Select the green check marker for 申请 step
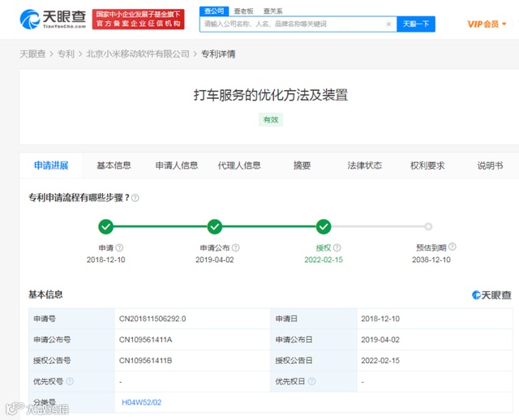This screenshot has width=519, height=420. pos(106,227)
